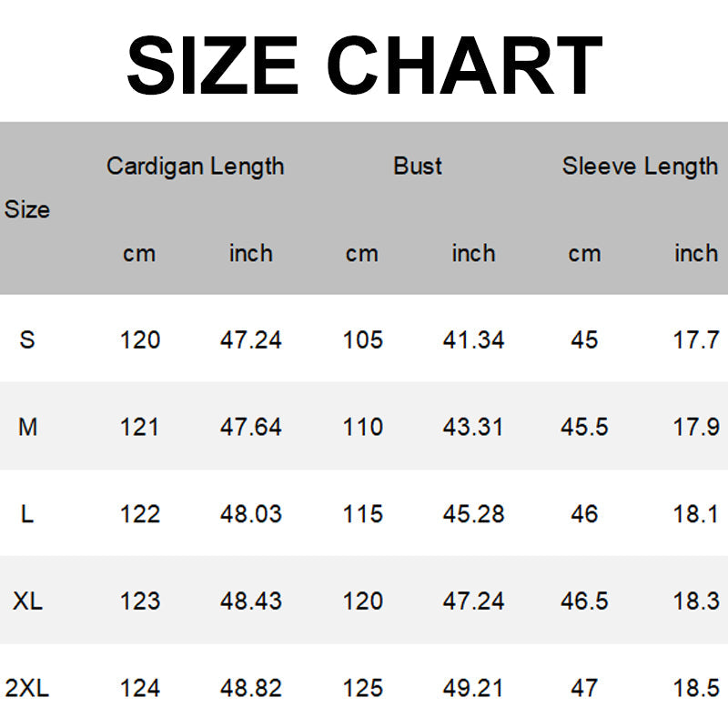Viewport: 728px width, 728px height.
Task: Select the S size row label
Action: click(27, 339)
